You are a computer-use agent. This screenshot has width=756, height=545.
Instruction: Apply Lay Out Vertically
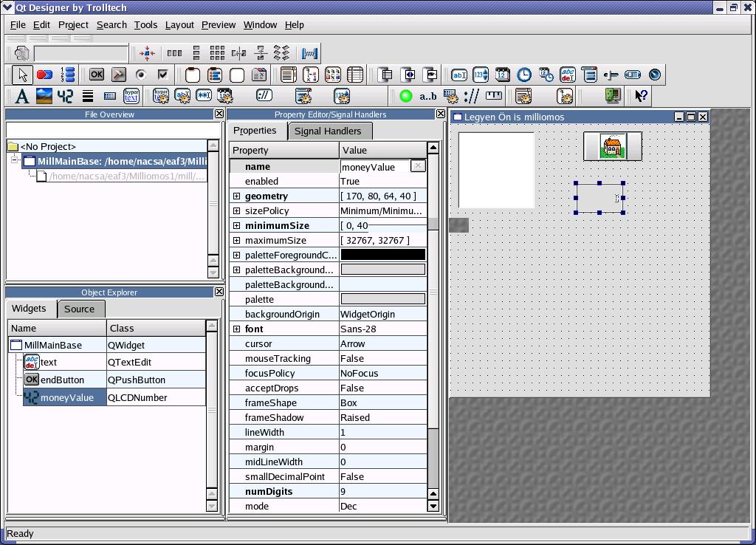click(x=196, y=53)
